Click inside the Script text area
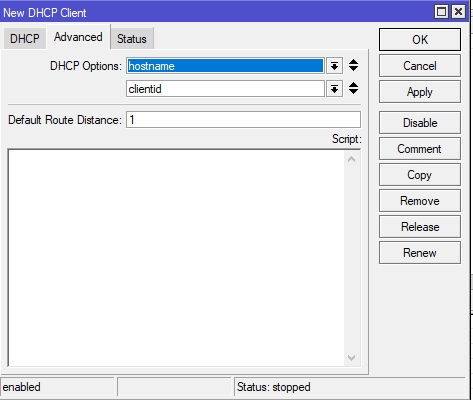The width and height of the screenshot is (473, 400). coord(176,258)
